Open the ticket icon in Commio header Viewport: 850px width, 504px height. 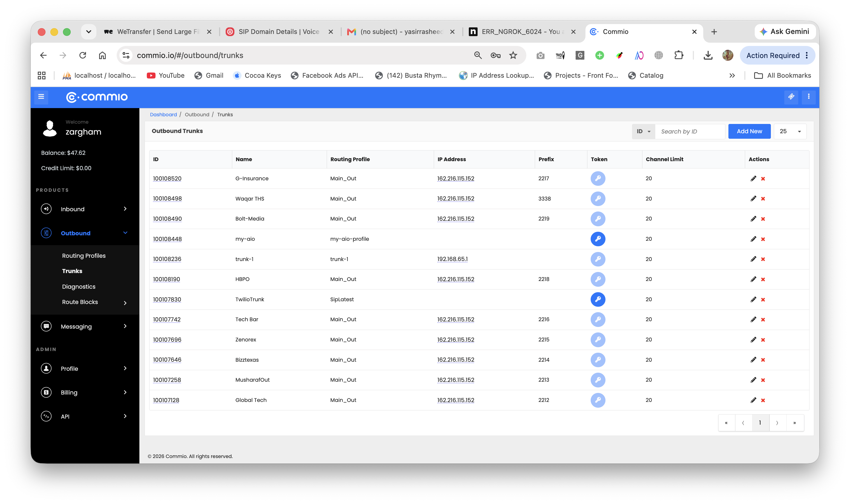[791, 97]
